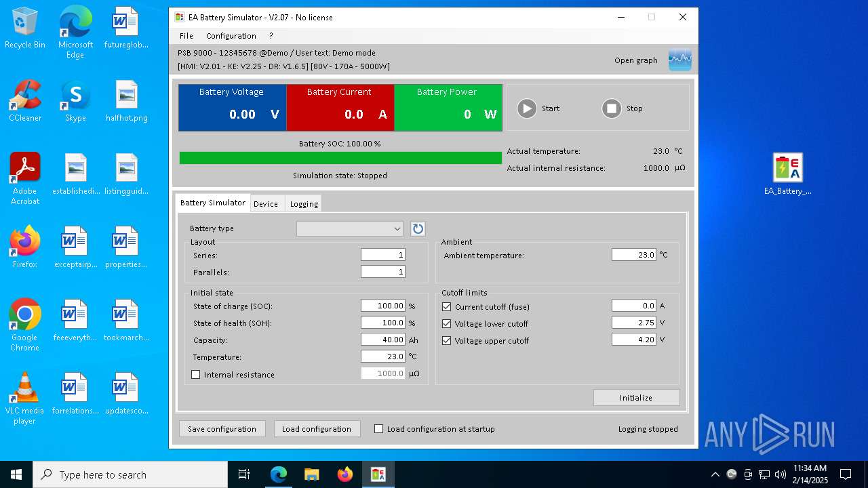Launch VLC media player
This screenshot has height=488, width=868.
tap(25, 399)
